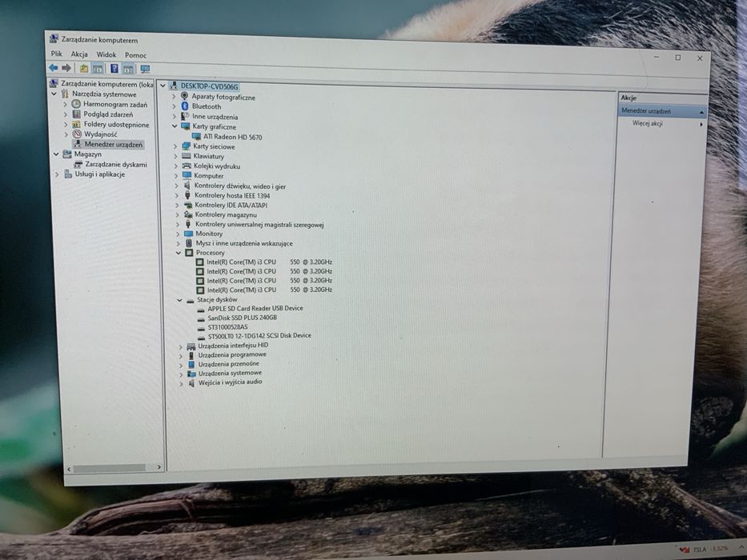Open the Widok menu

tap(106, 54)
